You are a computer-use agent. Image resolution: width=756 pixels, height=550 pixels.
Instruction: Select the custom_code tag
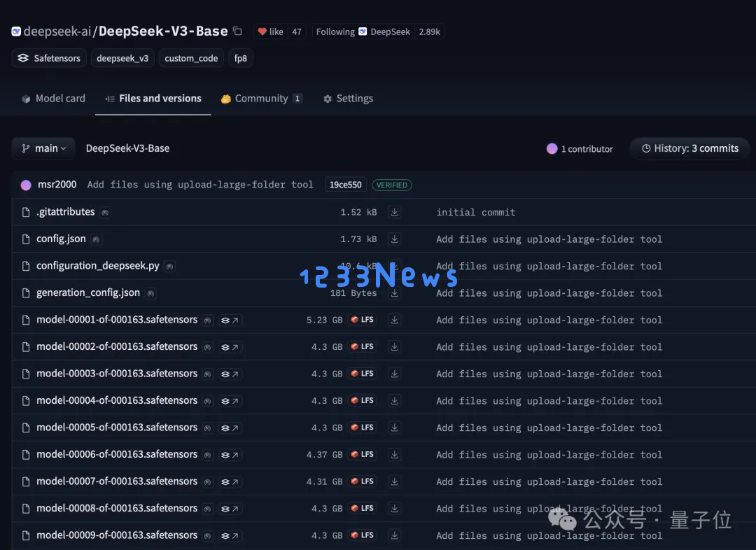point(191,58)
